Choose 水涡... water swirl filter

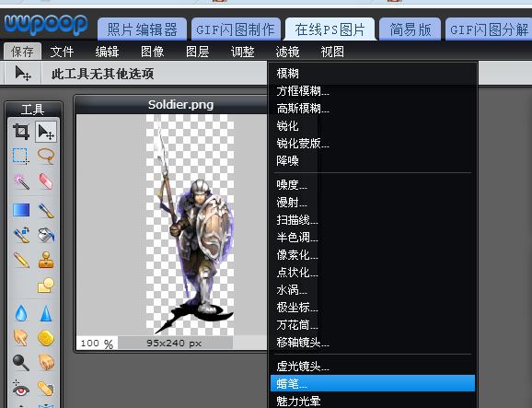coord(373,290)
